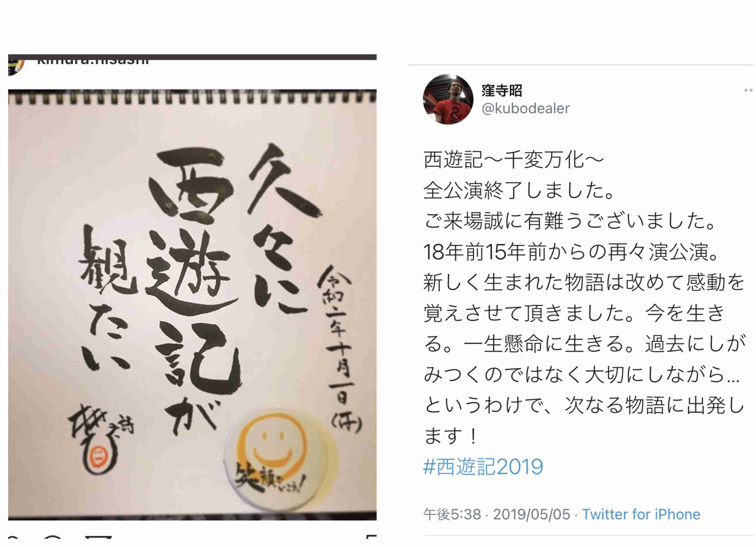Open 窪寺昭's round profile avatar

(448, 99)
